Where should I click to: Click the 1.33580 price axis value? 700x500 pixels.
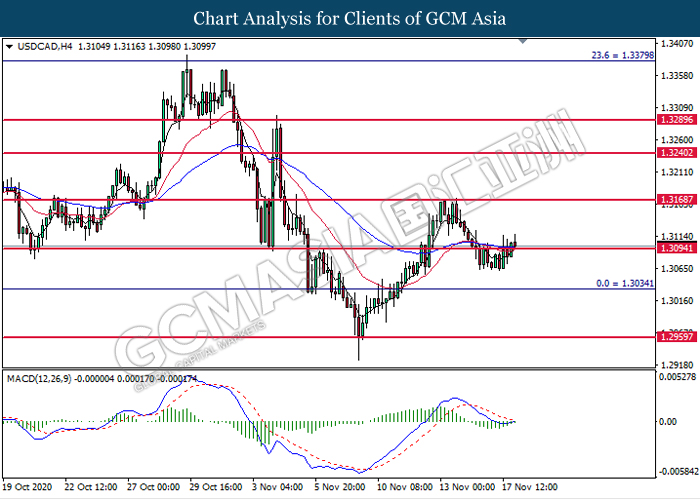(x=677, y=75)
